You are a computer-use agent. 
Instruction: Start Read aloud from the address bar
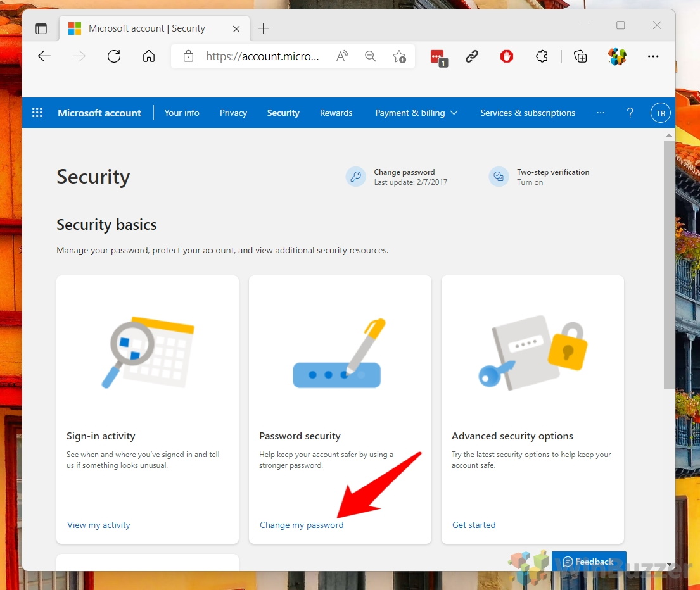coord(343,56)
